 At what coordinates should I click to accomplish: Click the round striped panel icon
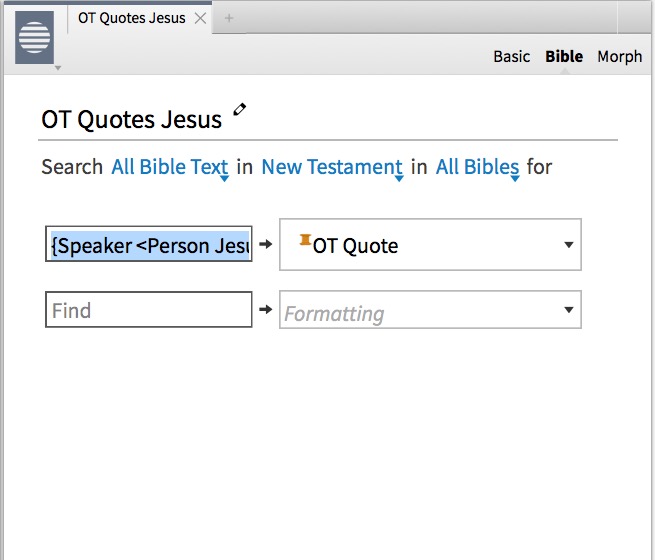pyautogui.click(x=34, y=37)
